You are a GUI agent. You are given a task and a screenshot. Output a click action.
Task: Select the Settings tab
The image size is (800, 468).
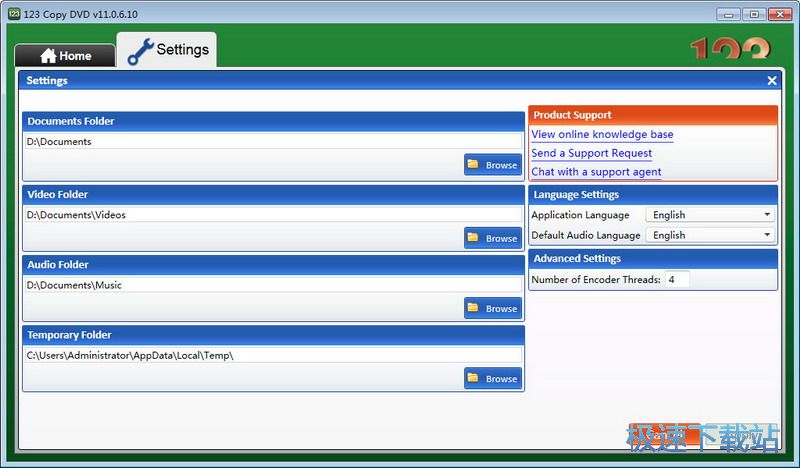[168, 50]
